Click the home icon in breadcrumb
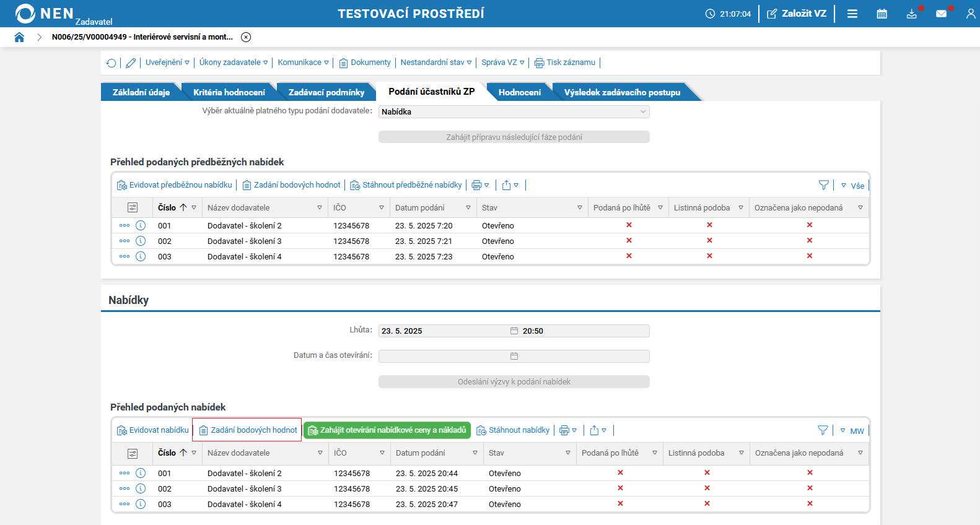980x525 pixels. [19, 37]
